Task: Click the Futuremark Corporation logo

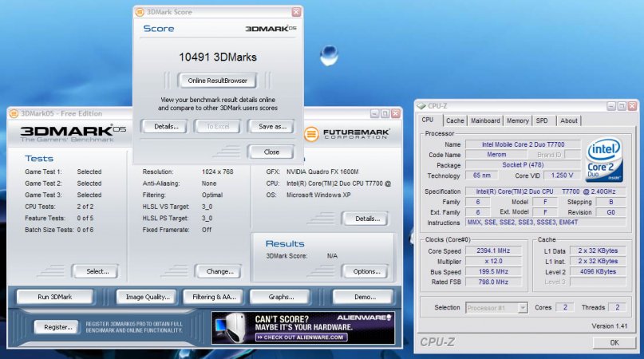Action: click(347, 134)
